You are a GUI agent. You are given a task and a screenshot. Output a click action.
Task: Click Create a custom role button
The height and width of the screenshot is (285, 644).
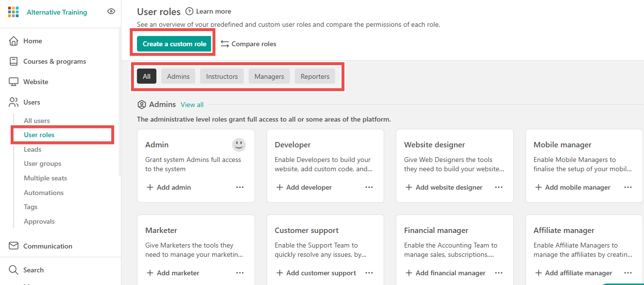pyautogui.click(x=174, y=44)
